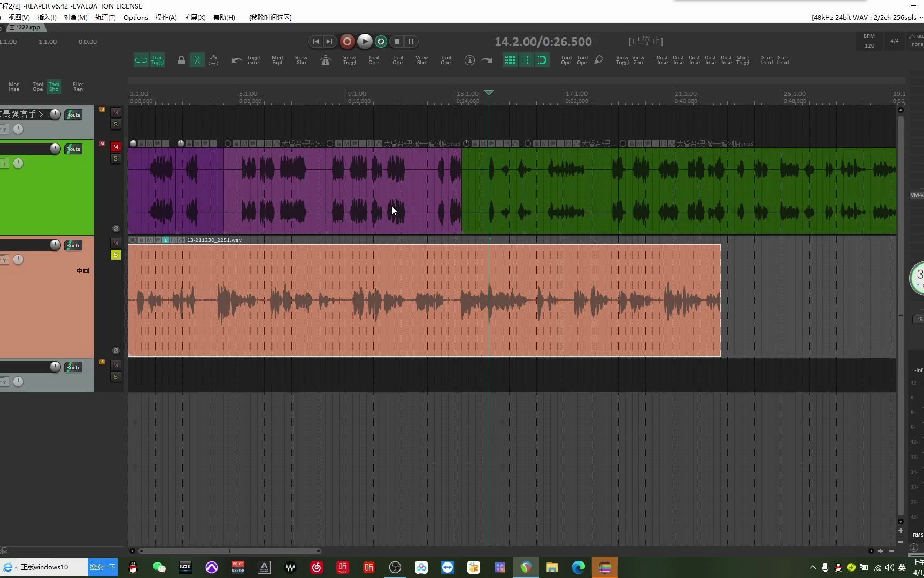This screenshot has height=578, width=924.
Task: Unmute the red M button on second track
Action: [115, 146]
